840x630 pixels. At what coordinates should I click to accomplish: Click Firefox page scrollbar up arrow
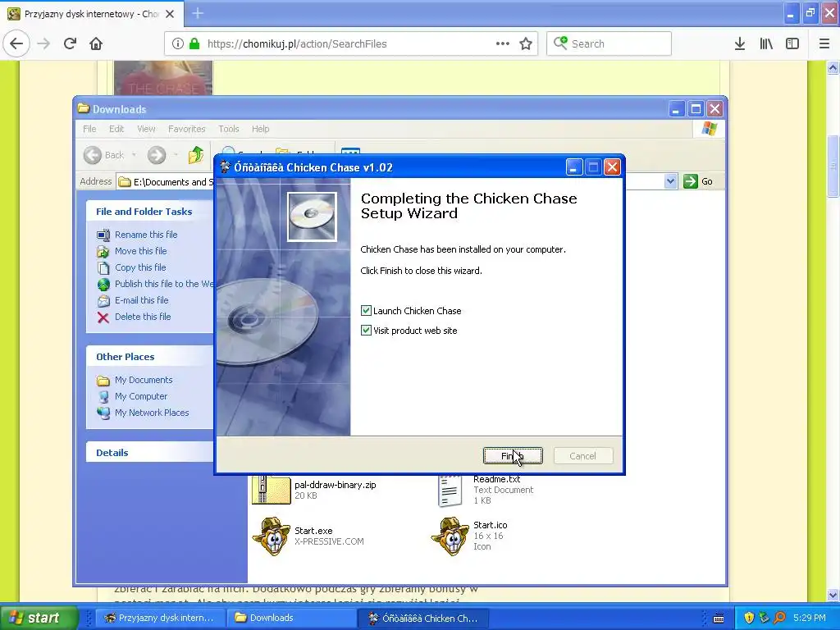[x=833, y=67]
